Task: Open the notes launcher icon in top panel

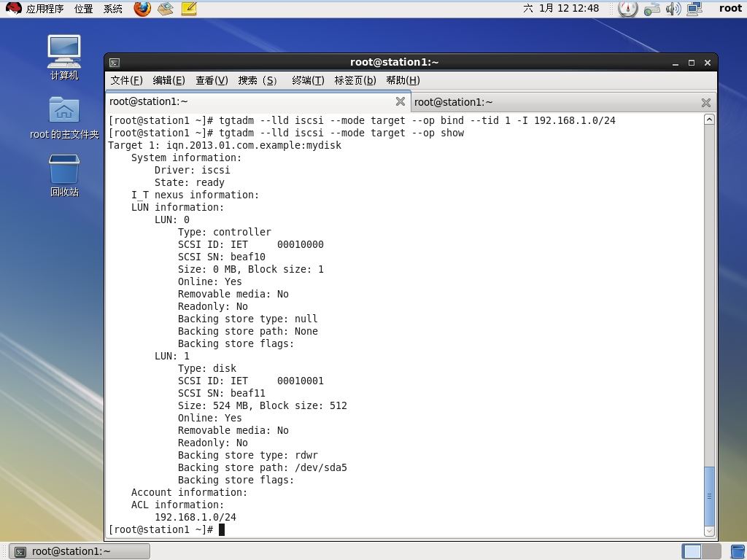Action: 189,9
